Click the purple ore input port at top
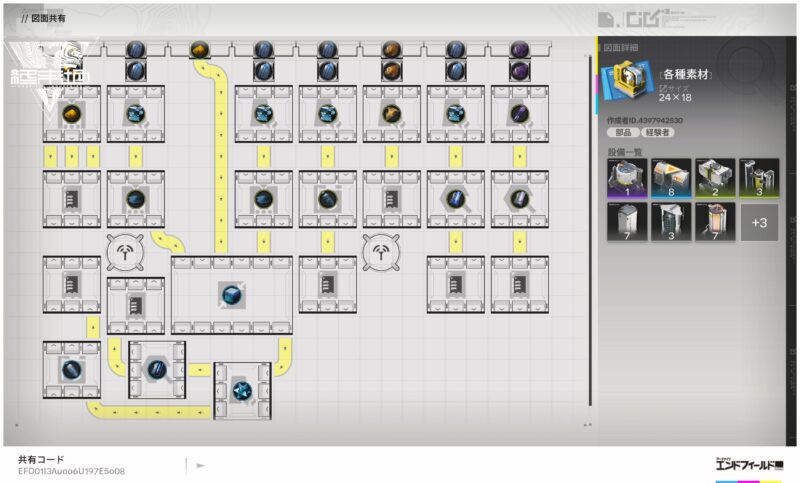Image resolution: width=800 pixels, height=483 pixels. (x=519, y=49)
